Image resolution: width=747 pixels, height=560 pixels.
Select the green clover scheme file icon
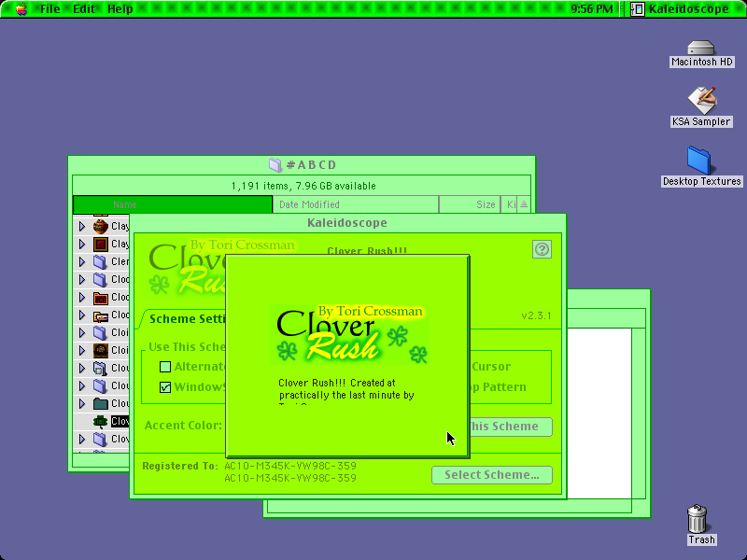tap(101, 422)
